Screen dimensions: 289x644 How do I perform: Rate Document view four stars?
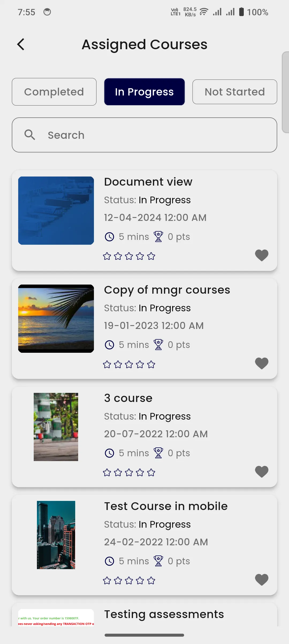(x=140, y=256)
